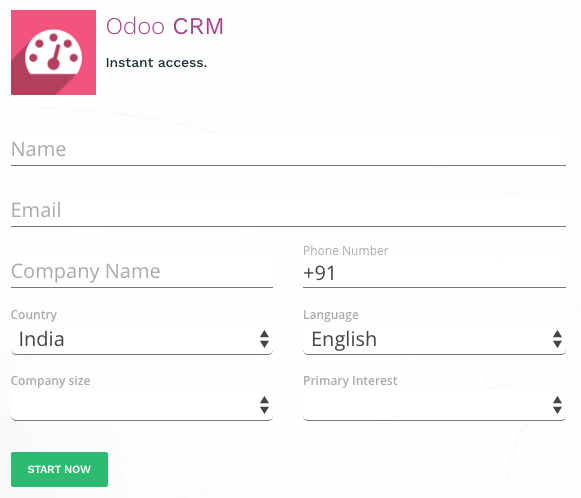Click the Company size field label
The image size is (581, 498).
coord(50,381)
